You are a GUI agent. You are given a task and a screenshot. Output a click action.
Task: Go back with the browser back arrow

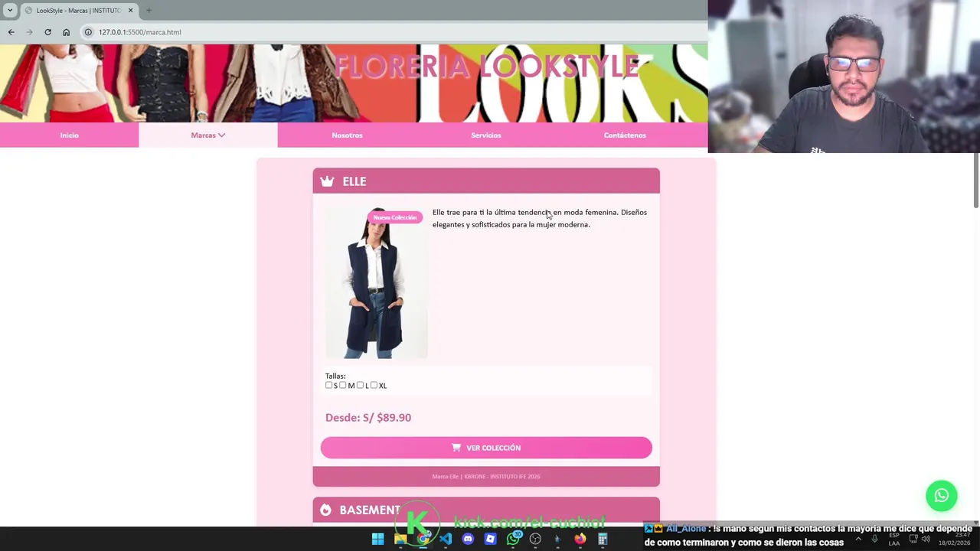(x=11, y=32)
